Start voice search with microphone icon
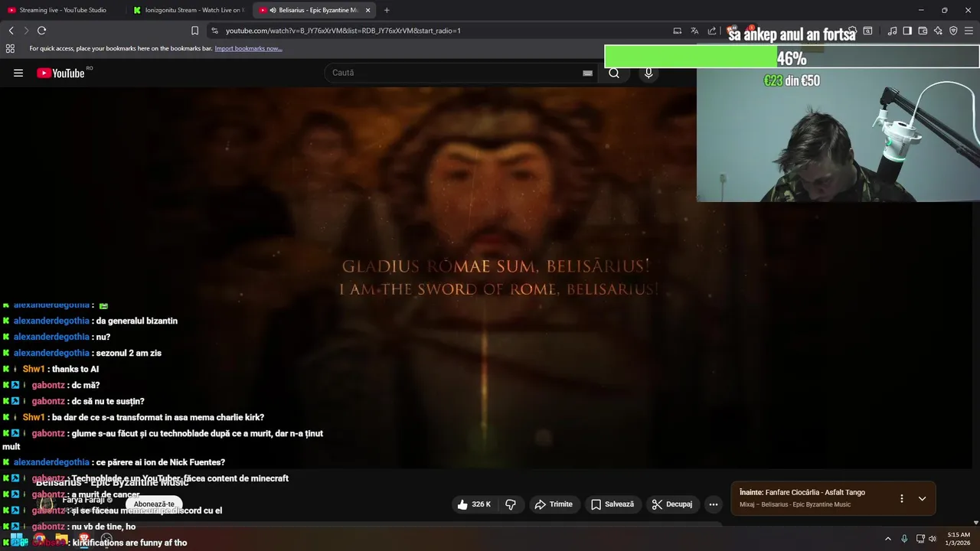 click(x=648, y=73)
